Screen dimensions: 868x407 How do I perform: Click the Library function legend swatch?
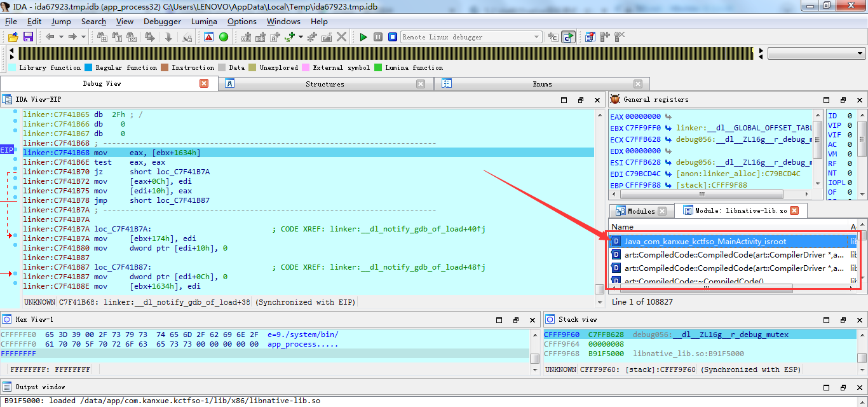click(12, 67)
